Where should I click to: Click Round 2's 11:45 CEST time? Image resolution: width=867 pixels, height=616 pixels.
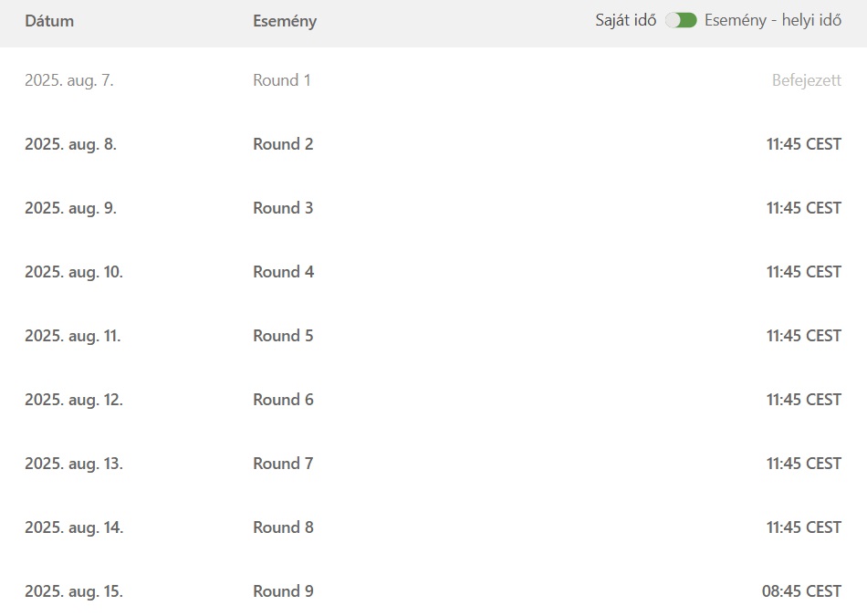[x=803, y=144]
